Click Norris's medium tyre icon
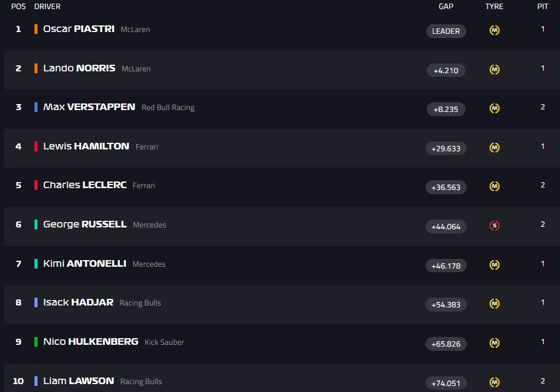 (x=495, y=70)
